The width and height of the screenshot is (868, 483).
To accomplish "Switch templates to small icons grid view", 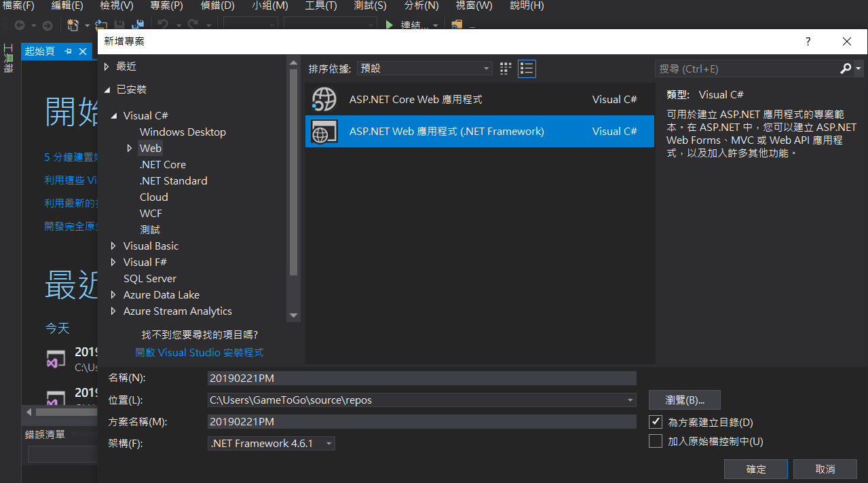I will click(506, 69).
